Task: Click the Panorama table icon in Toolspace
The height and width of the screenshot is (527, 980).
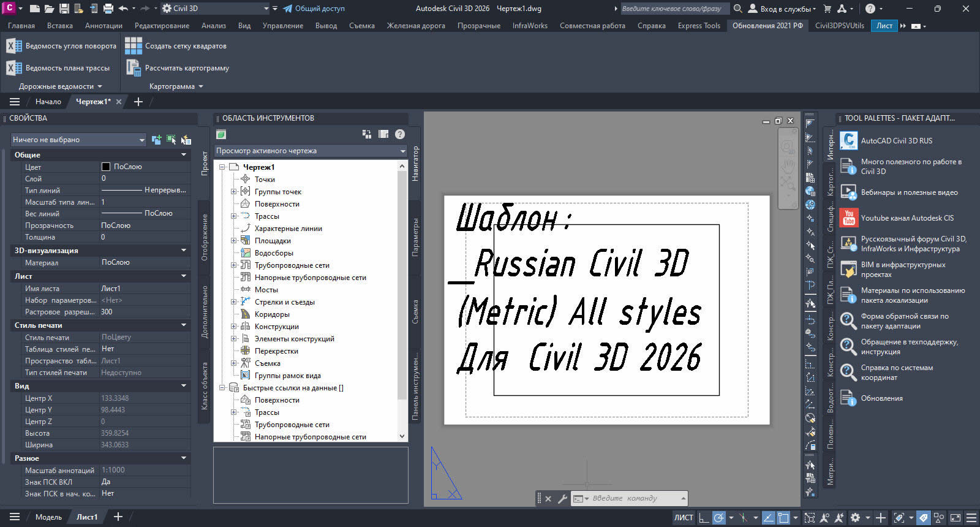Action: (383, 134)
